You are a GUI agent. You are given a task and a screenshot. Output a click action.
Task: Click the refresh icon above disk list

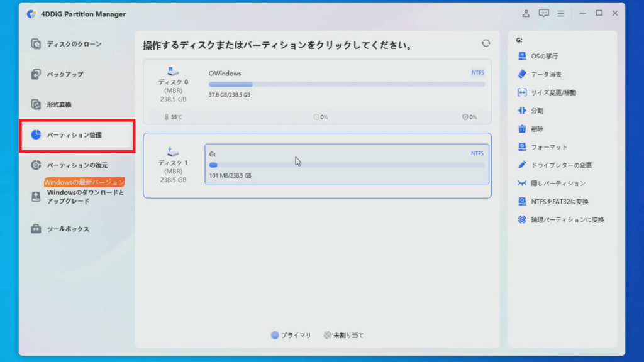click(486, 43)
